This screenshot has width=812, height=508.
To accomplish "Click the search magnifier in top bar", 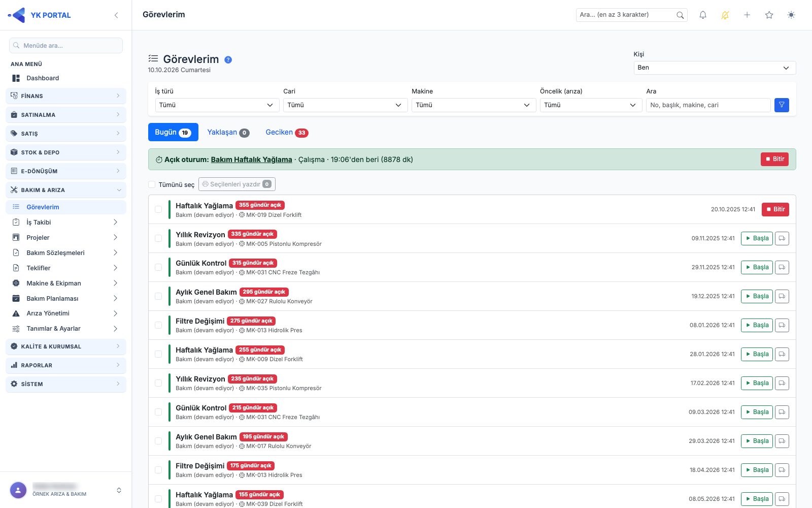I will click(x=680, y=15).
